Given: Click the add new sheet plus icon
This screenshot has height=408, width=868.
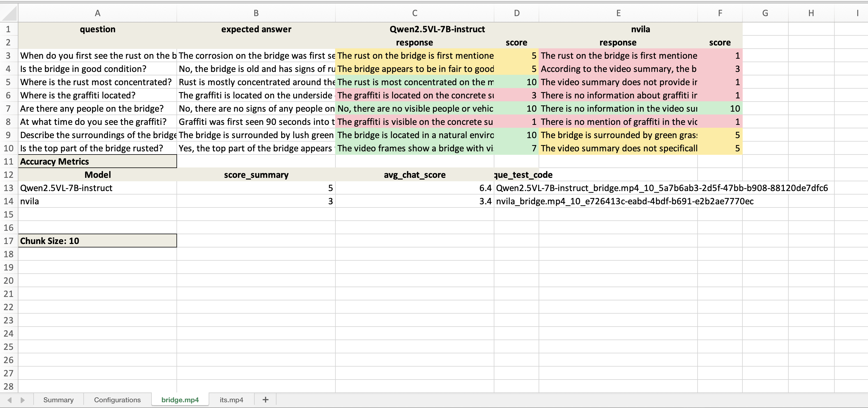Looking at the screenshot, I should coord(265,400).
